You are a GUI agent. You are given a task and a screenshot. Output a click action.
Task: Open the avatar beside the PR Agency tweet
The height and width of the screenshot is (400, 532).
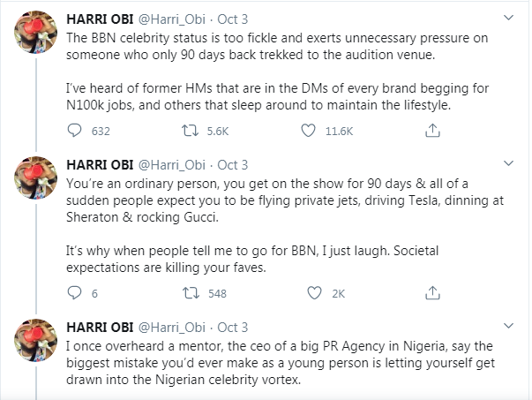tap(35, 345)
